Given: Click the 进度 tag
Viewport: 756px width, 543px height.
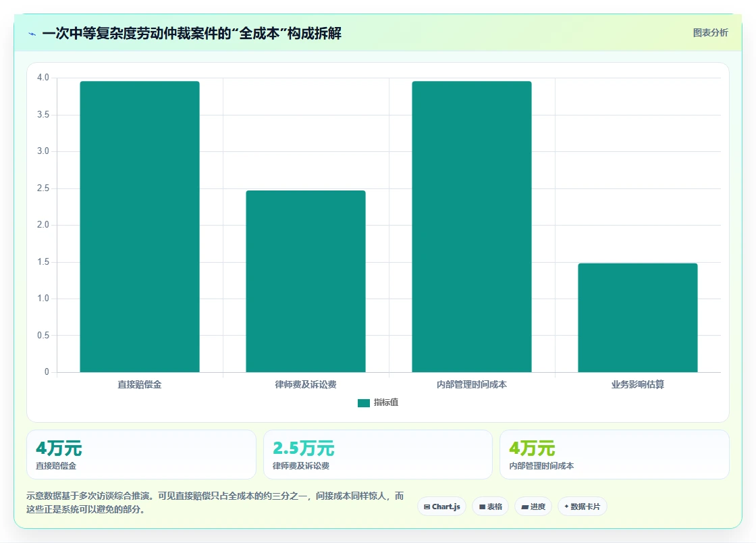Looking at the screenshot, I should 533,507.
